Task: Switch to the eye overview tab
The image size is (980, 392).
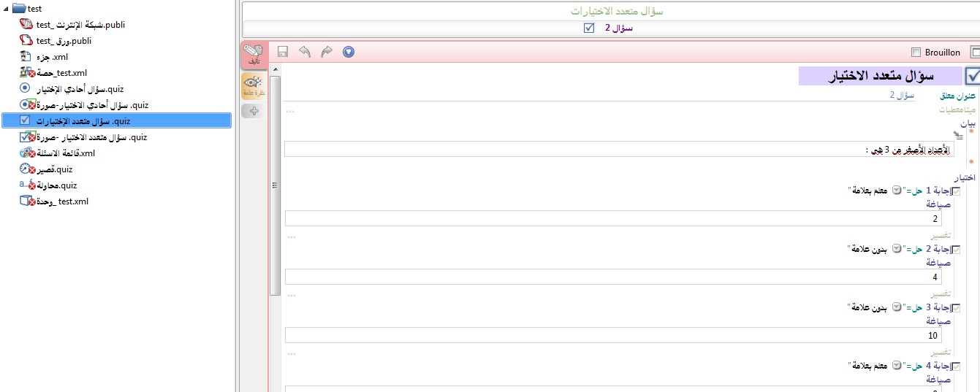Action: pyautogui.click(x=253, y=87)
